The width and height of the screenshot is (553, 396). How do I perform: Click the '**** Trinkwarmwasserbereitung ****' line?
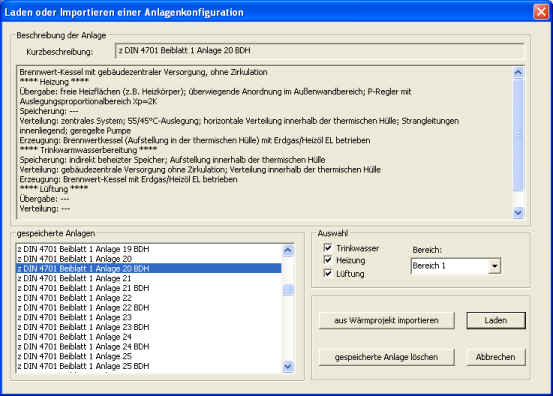tap(88, 150)
